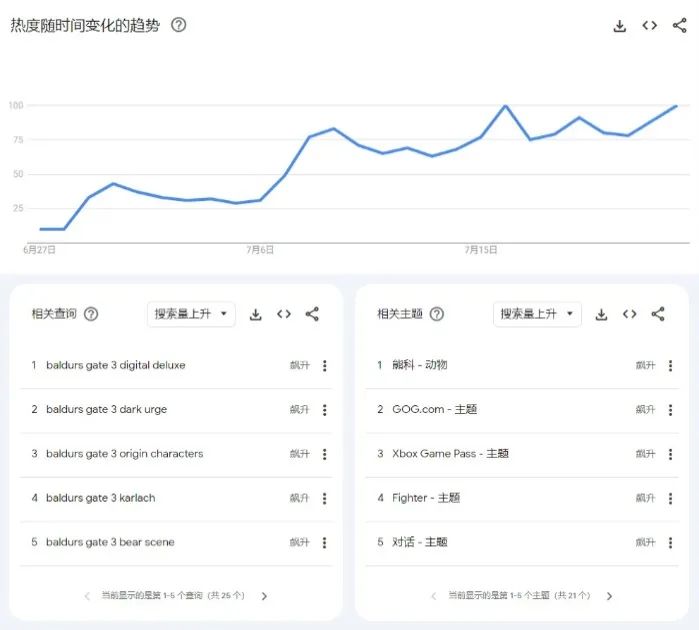Image resolution: width=699 pixels, height=630 pixels.
Task: Open topic GOG.com - 主题
Action: click(435, 409)
